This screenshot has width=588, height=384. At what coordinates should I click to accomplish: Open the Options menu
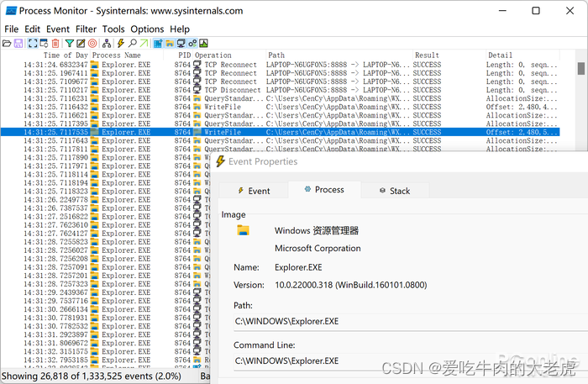[147, 29]
